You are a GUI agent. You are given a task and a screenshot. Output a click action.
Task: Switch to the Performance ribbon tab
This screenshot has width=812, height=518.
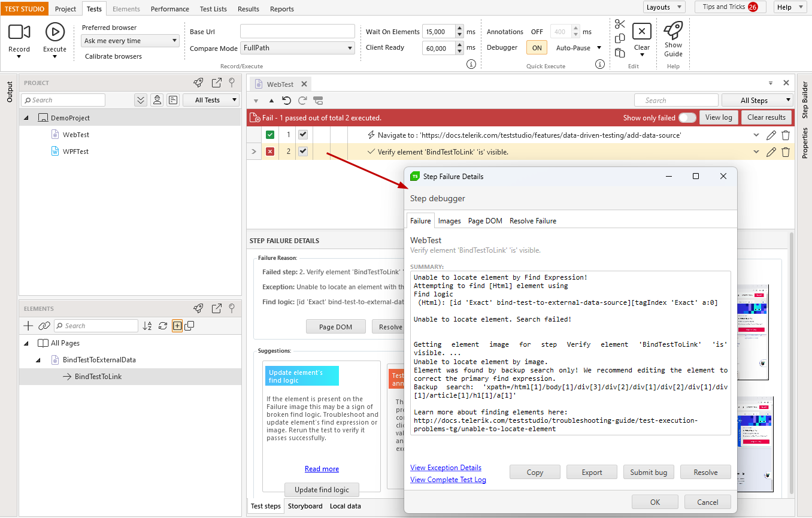pos(170,9)
